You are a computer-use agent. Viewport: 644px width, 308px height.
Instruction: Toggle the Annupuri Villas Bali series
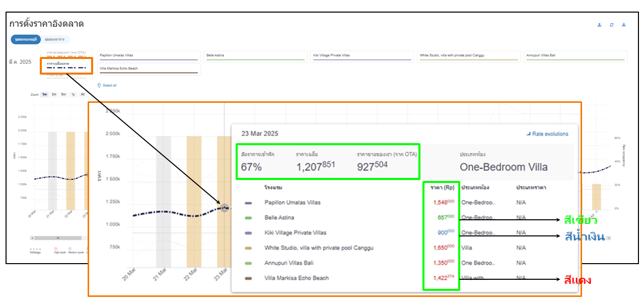[x=575, y=56]
